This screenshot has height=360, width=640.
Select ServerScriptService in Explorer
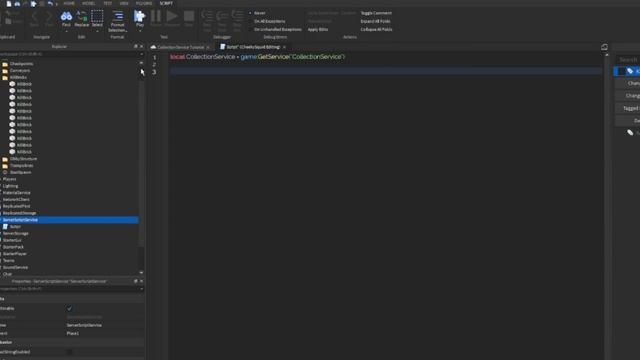pyautogui.click(x=69, y=220)
